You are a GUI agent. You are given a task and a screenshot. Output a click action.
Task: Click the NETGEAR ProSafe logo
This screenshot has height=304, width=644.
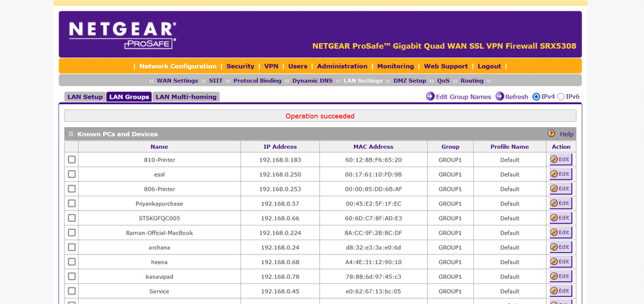click(122, 35)
